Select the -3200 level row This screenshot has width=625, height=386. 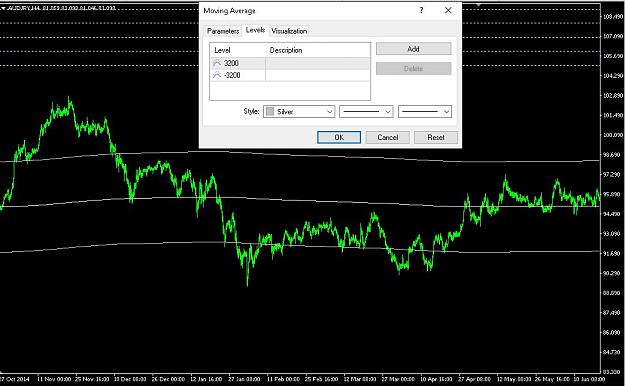point(290,75)
